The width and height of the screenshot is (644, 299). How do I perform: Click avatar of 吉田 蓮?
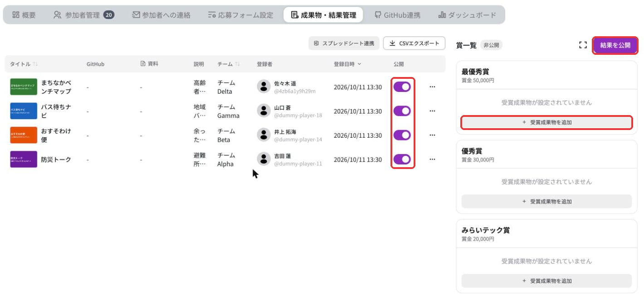pyautogui.click(x=264, y=159)
